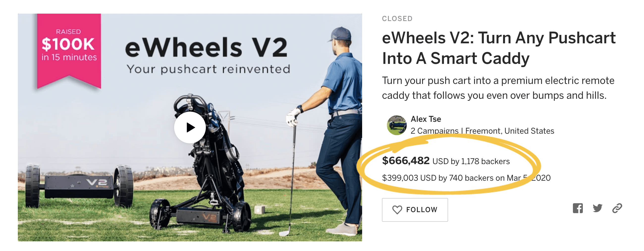Click the heart icon in Follow button
Viewport: 644px width, 251px height.
point(397,210)
